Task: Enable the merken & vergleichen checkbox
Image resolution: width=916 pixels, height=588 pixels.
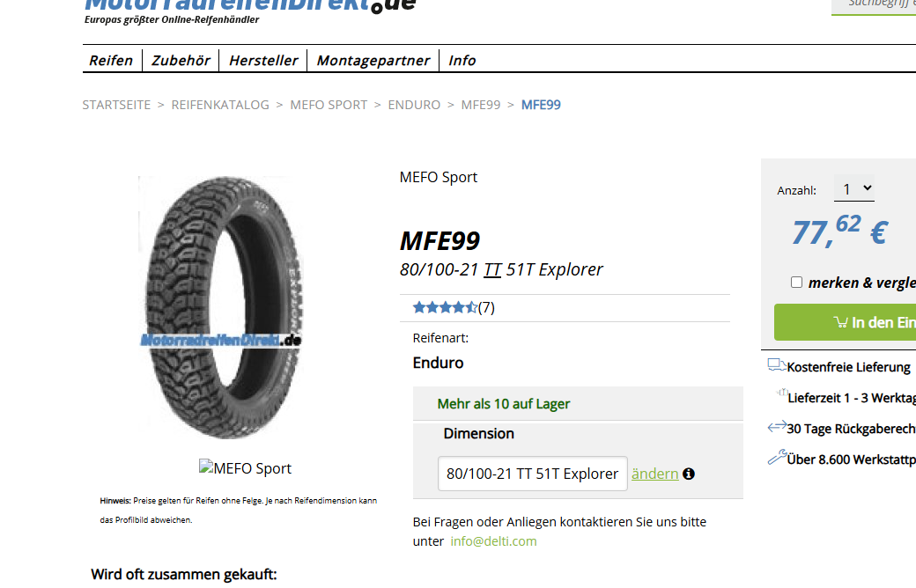Action: pyautogui.click(x=797, y=283)
